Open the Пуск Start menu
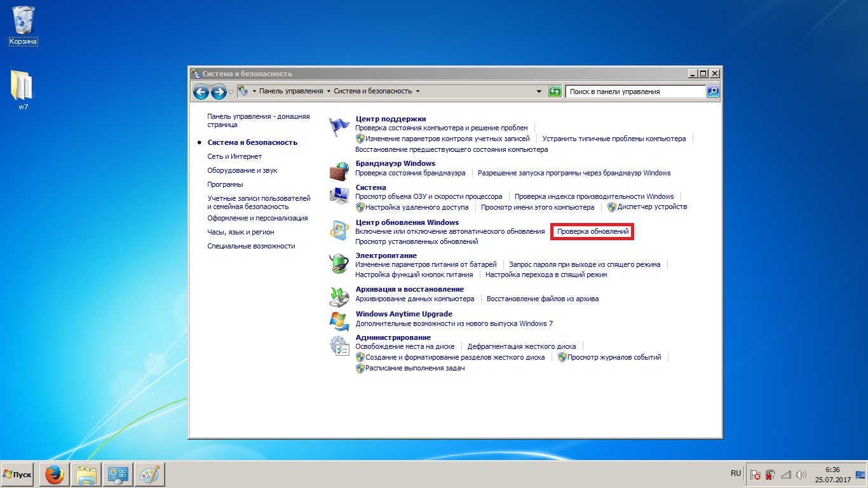 click(x=18, y=475)
